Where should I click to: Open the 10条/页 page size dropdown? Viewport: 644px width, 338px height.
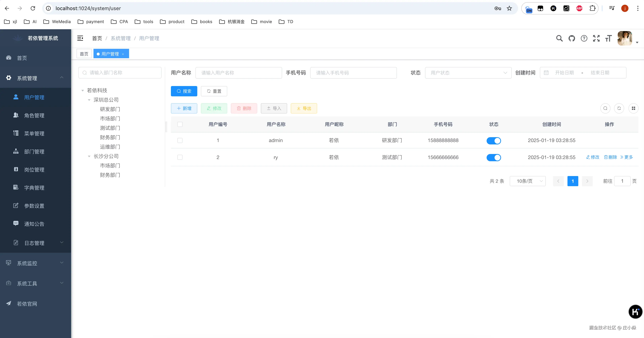[x=528, y=181]
